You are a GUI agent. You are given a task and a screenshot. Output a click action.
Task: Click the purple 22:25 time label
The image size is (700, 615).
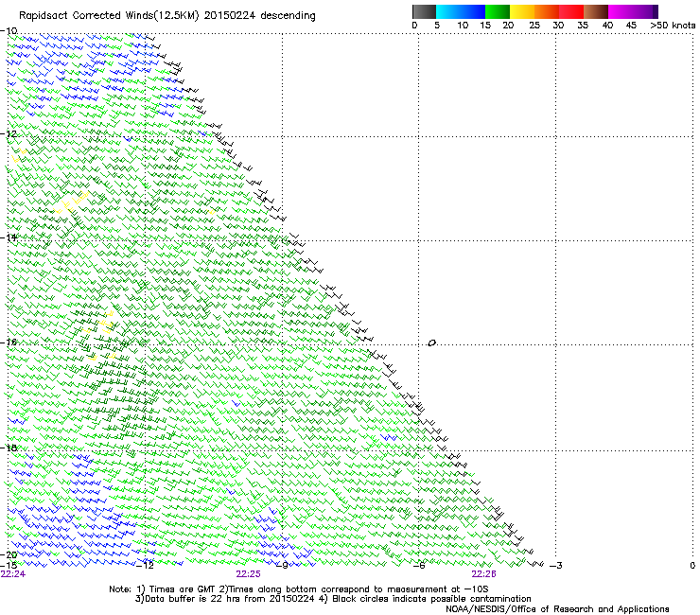(x=248, y=574)
